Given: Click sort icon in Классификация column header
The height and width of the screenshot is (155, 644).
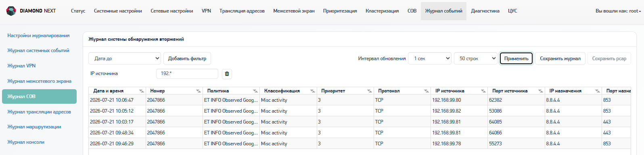Looking at the screenshot, I should (x=312, y=91).
